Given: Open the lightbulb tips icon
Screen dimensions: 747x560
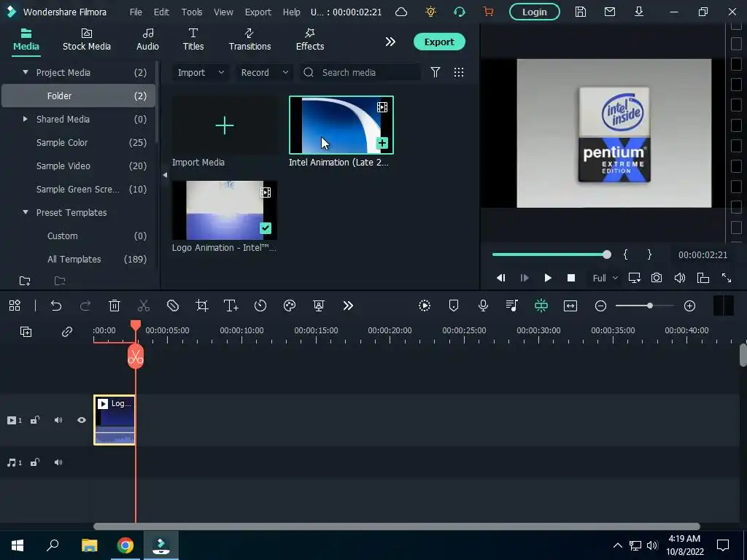Looking at the screenshot, I should tap(430, 12).
